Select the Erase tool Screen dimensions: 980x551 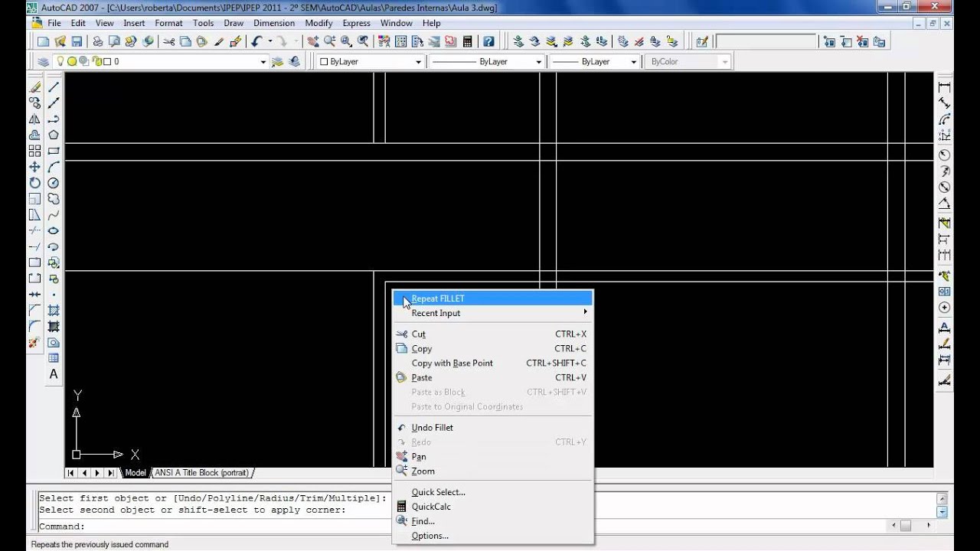pyautogui.click(x=34, y=87)
